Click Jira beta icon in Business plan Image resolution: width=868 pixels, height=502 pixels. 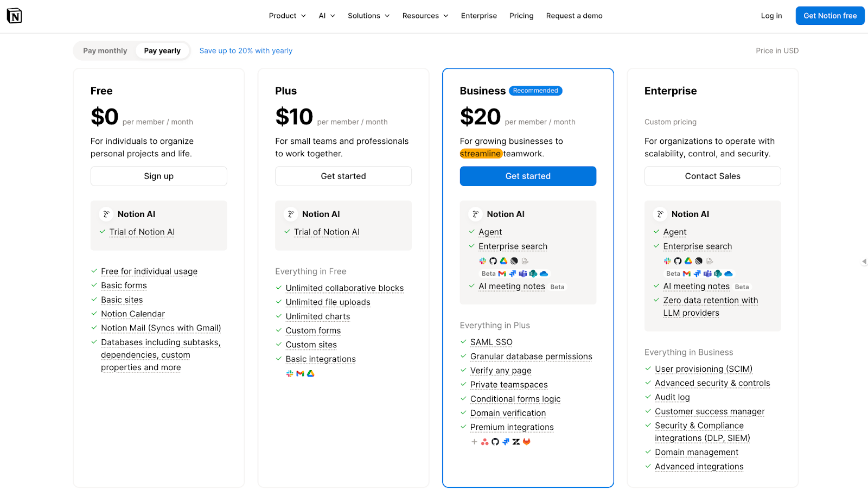[513, 274]
